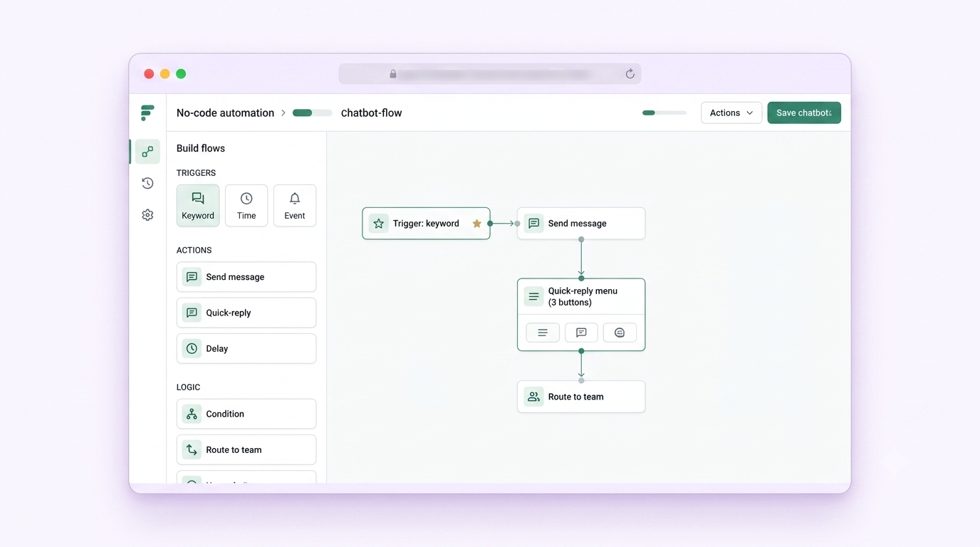Viewport: 980px width, 547px height.
Task: Go to No-code automation breadcrumb
Action: (225, 113)
